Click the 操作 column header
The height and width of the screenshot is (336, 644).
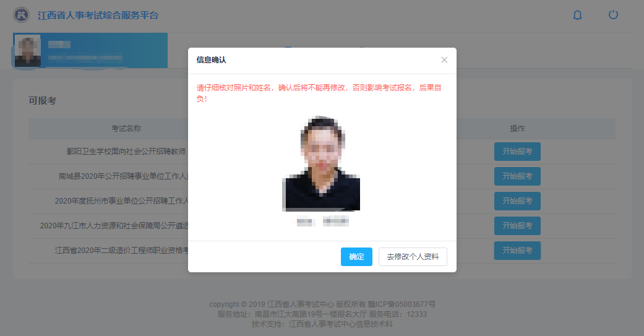[x=517, y=129]
